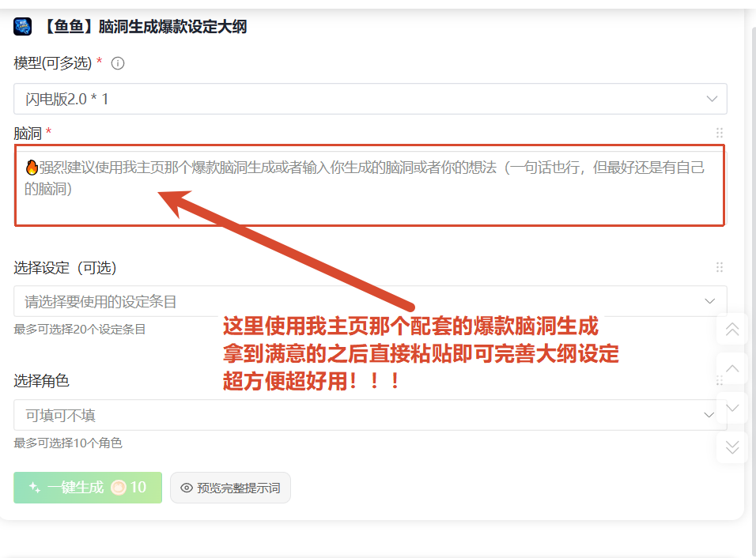756x558 pixels.
Task: Jump to bottom with the double down-chevron button
Action: pyautogui.click(x=732, y=447)
